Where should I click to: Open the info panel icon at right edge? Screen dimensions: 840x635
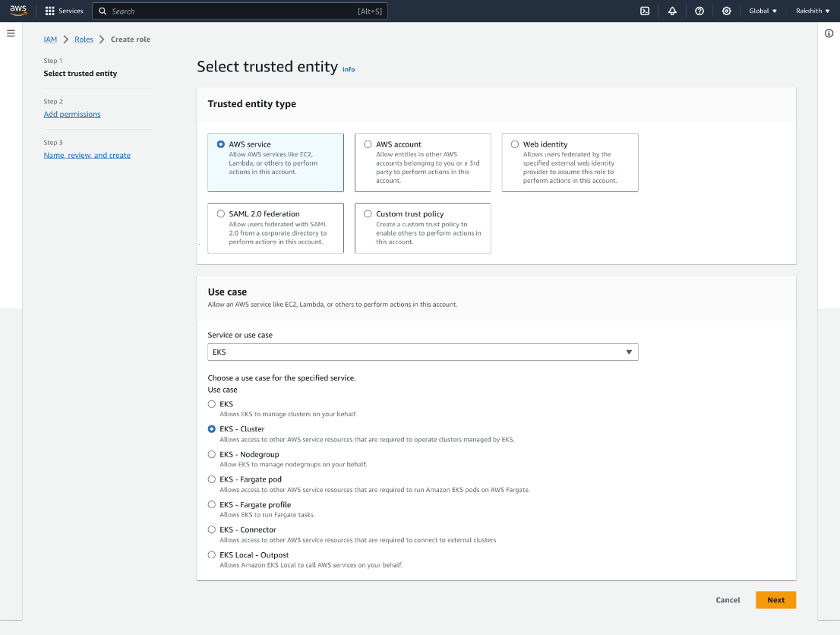(x=829, y=33)
